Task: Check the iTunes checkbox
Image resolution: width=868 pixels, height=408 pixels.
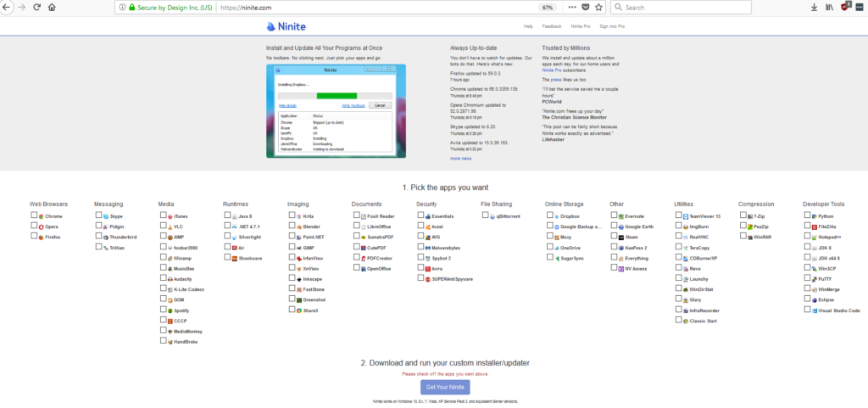Action: click(164, 215)
